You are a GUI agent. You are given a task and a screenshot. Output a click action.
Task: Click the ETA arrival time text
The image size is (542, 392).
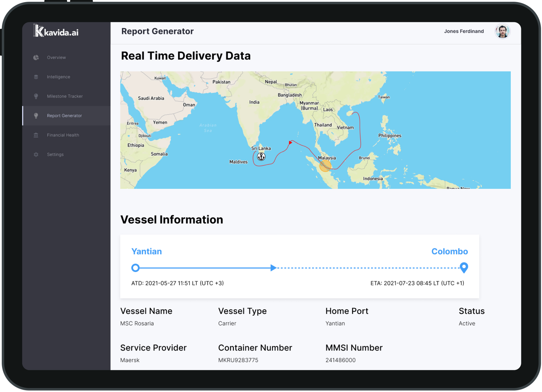coord(417,283)
